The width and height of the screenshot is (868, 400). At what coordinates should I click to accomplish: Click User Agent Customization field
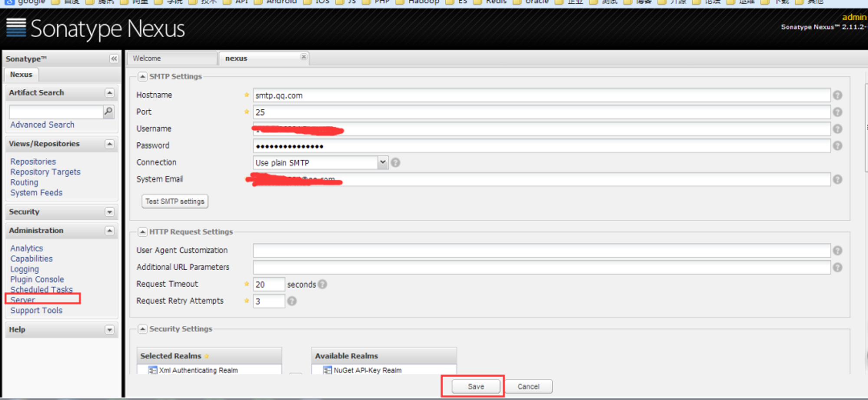[x=542, y=250]
